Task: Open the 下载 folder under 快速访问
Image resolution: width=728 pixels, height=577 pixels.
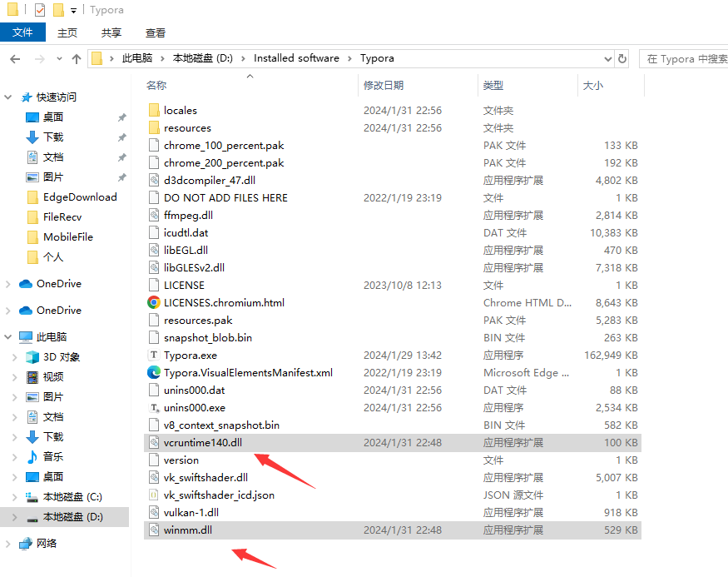Action: click(x=53, y=137)
